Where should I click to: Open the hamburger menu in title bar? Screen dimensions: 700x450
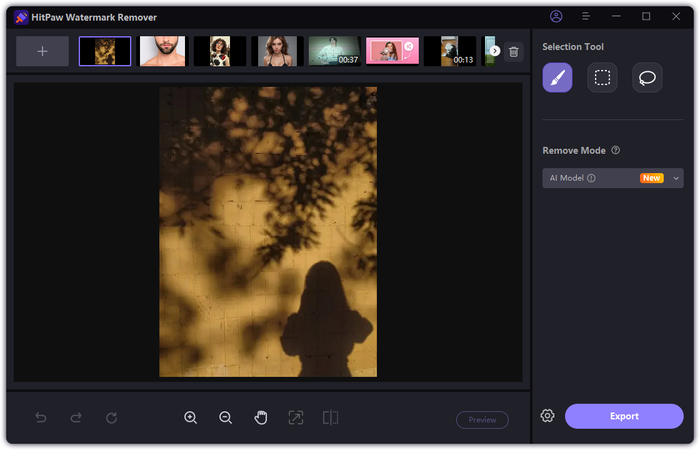coord(584,17)
